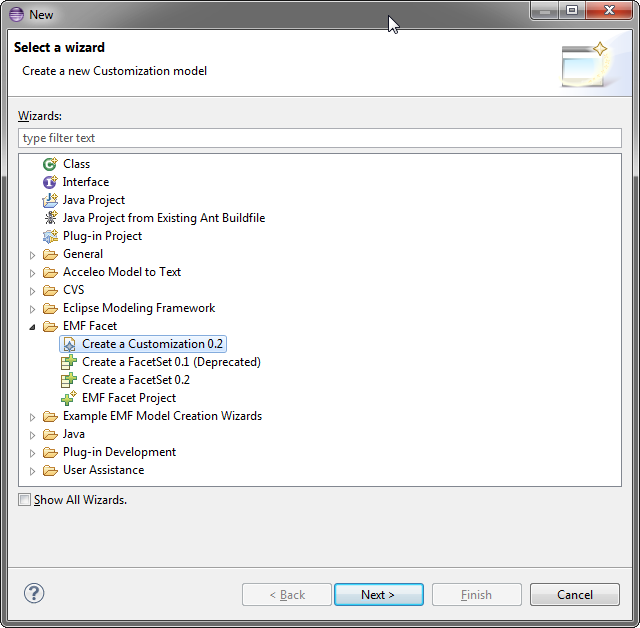
Task: Click the Interface wizard icon
Action: tap(50, 182)
